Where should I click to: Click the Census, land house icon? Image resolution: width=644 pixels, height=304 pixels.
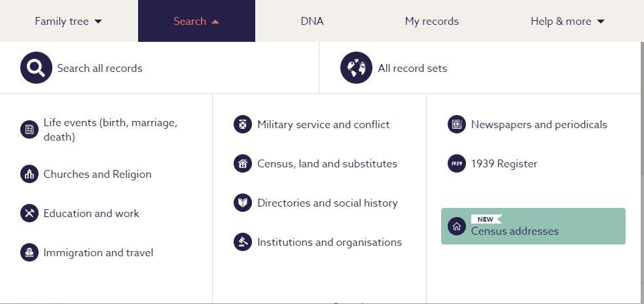243,163
